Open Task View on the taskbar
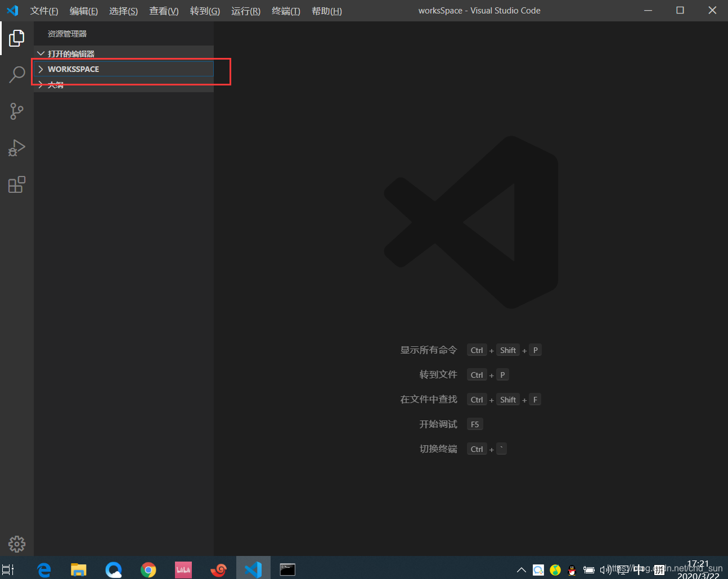The height and width of the screenshot is (579, 728). [8, 569]
